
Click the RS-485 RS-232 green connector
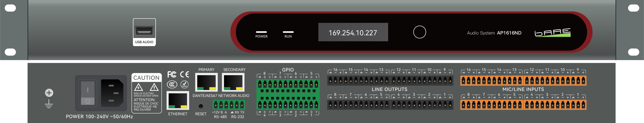point(228,105)
